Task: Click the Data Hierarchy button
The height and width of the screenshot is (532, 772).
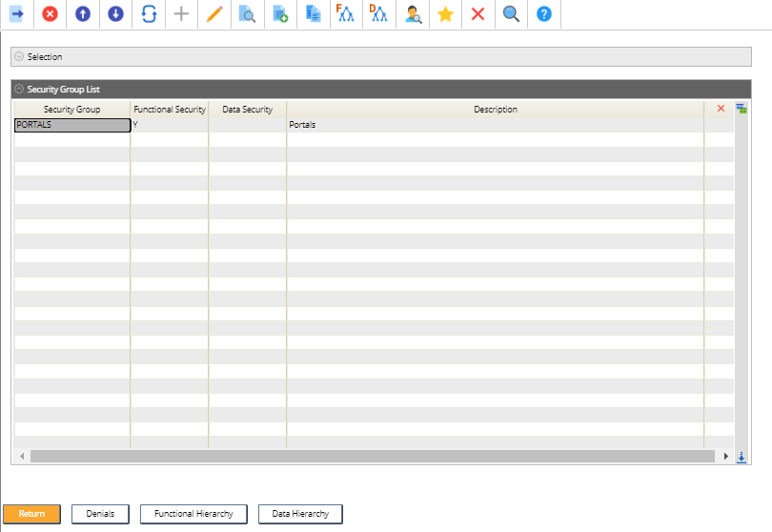Action: (x=300, y=514)
